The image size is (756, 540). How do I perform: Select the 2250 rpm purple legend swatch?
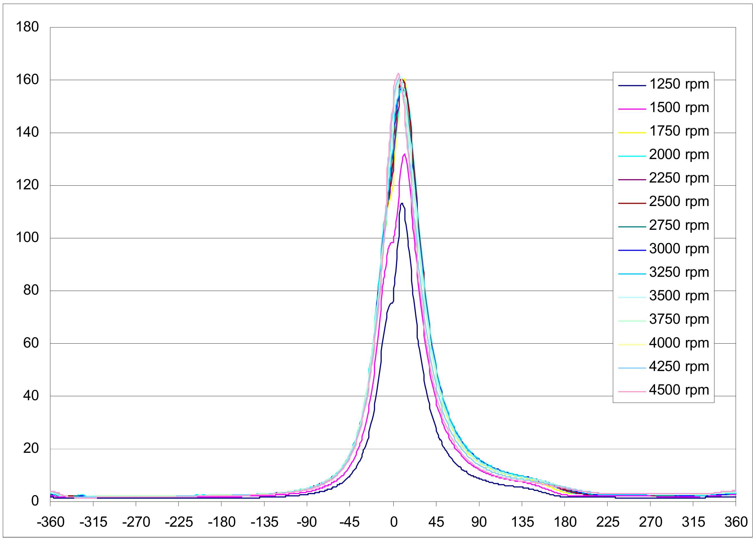coord(632,180)
